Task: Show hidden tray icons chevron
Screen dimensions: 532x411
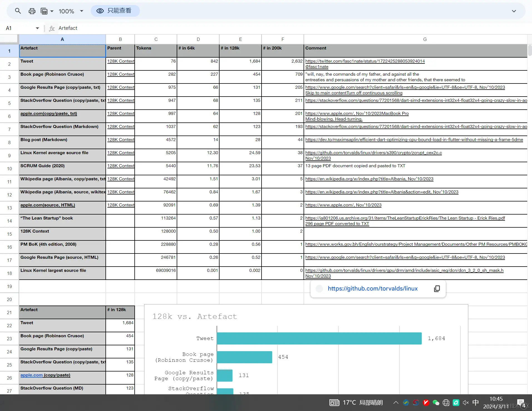Action: click(x=396, y=402)
